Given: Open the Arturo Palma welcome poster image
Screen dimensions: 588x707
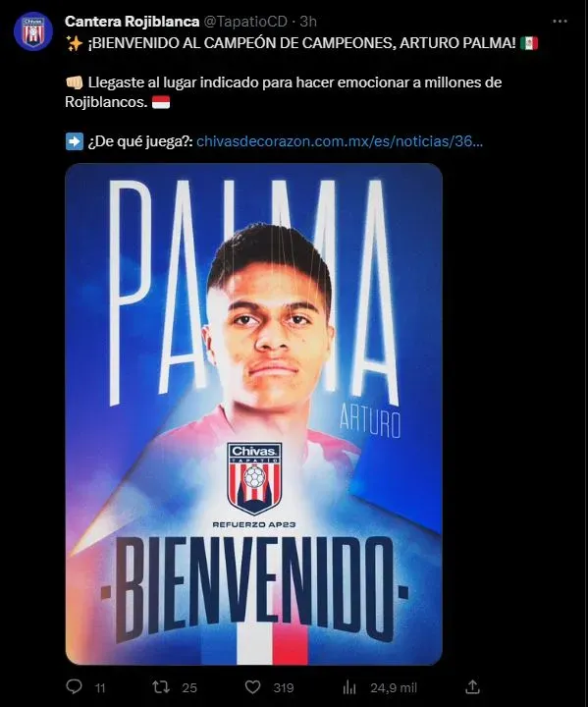Looking at the screenshot, I should 254,414.
